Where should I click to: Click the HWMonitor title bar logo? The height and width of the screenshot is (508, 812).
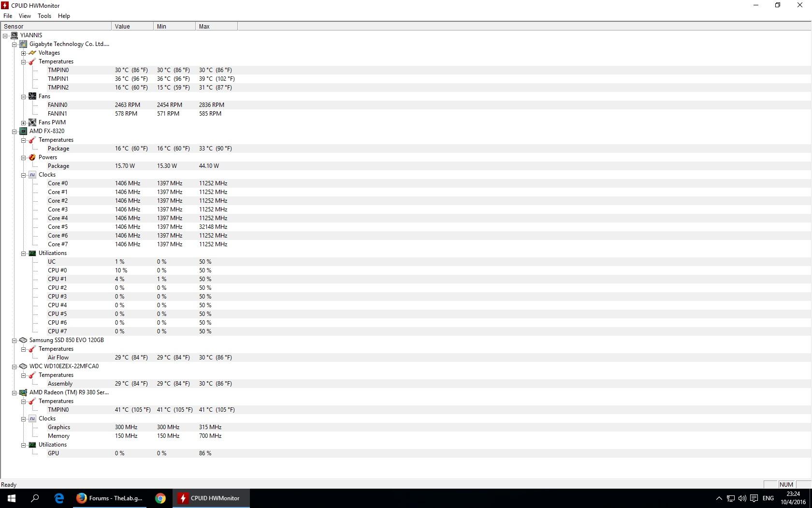coord(5,5)
